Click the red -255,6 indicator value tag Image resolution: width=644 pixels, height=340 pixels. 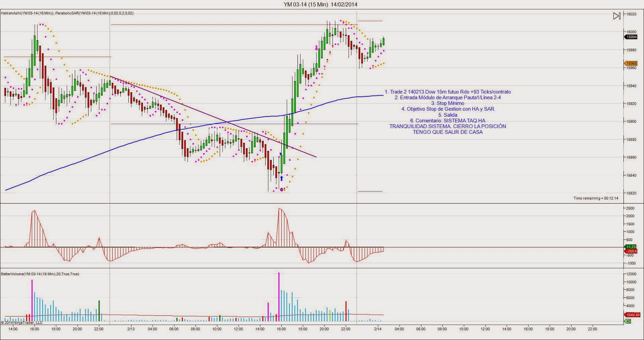pos(631,251)
